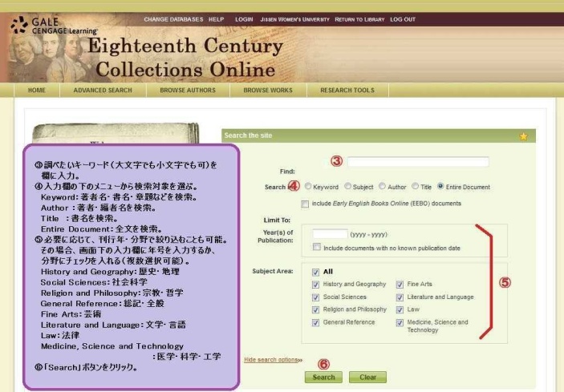
Task: Select the Title radio button
Action: [416, 188]
